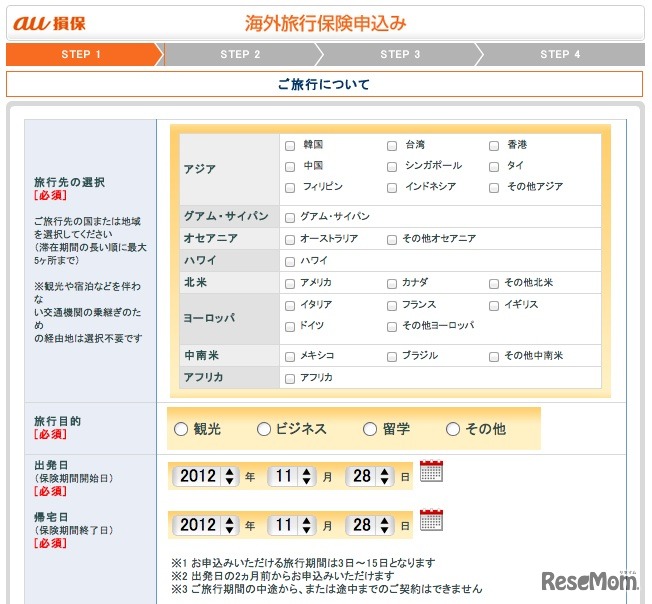The height and width of the screenshot is (604, 652).
Task: Select the フィリピン checkbox
Action: click(x=290, y=187)
